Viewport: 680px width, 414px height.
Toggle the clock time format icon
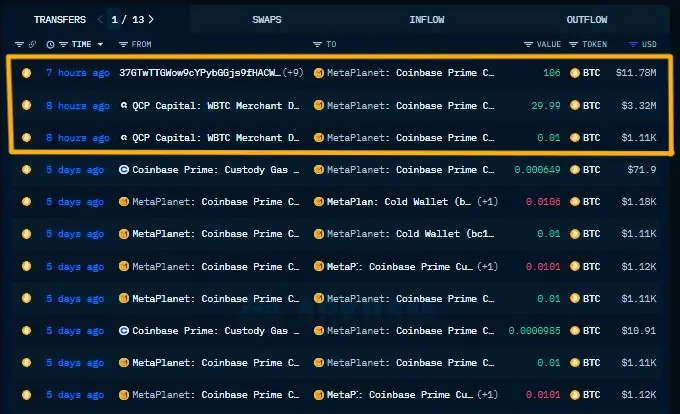50,44
